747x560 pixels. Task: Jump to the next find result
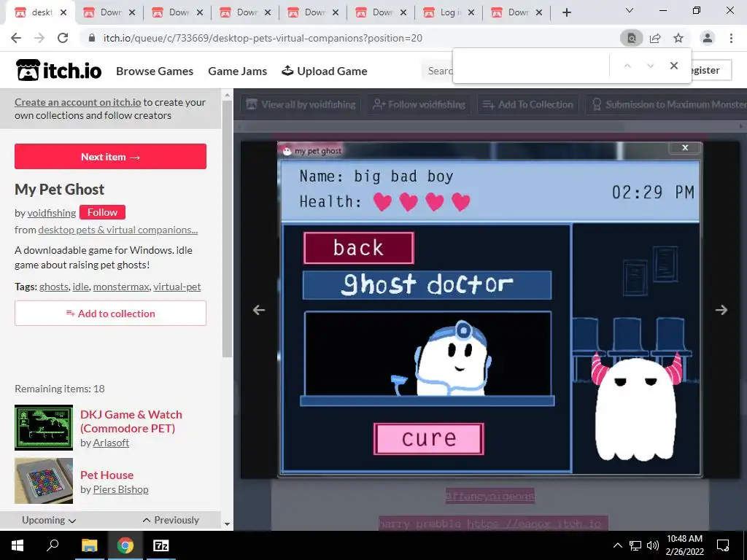(x=650, y=66)
